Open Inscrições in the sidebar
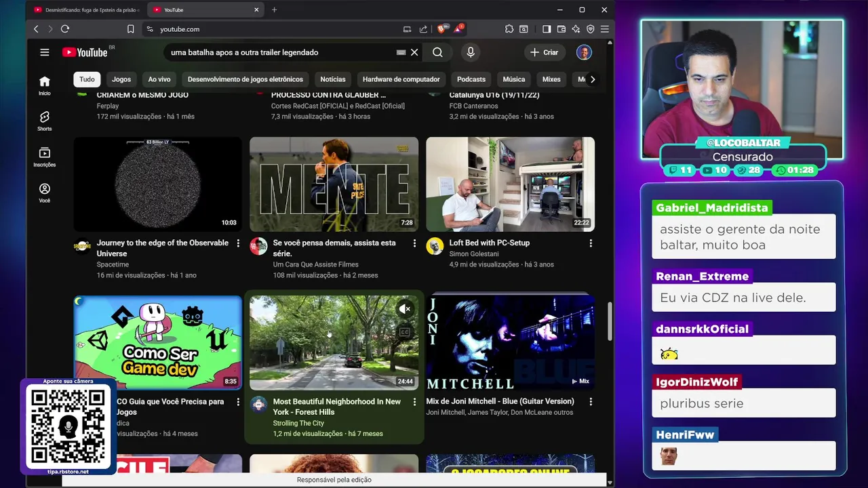868x488 pixels. point(44,157)
